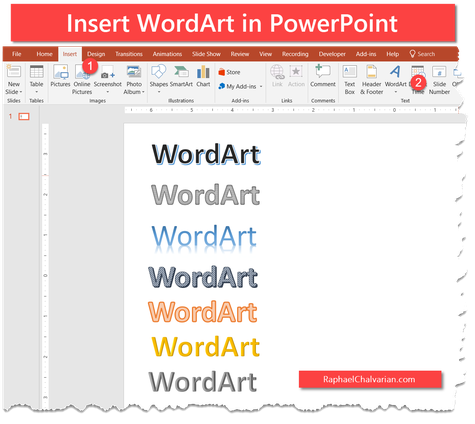Click the Link button

point(277,76)
